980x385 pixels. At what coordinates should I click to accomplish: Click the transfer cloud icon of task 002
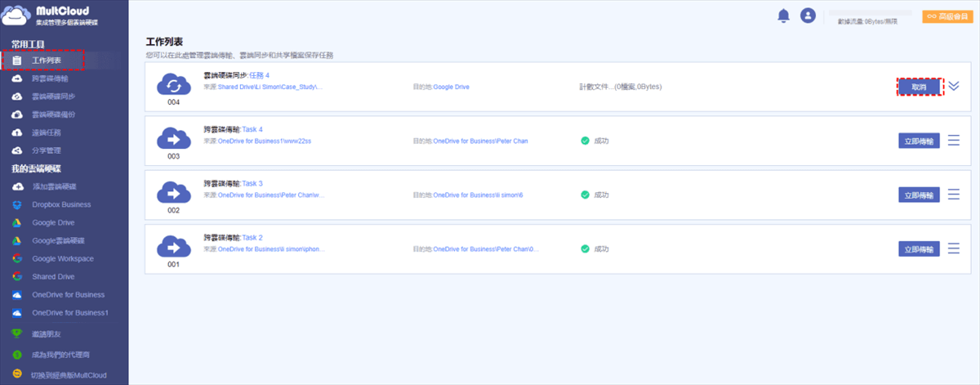[x=173, y=193]
